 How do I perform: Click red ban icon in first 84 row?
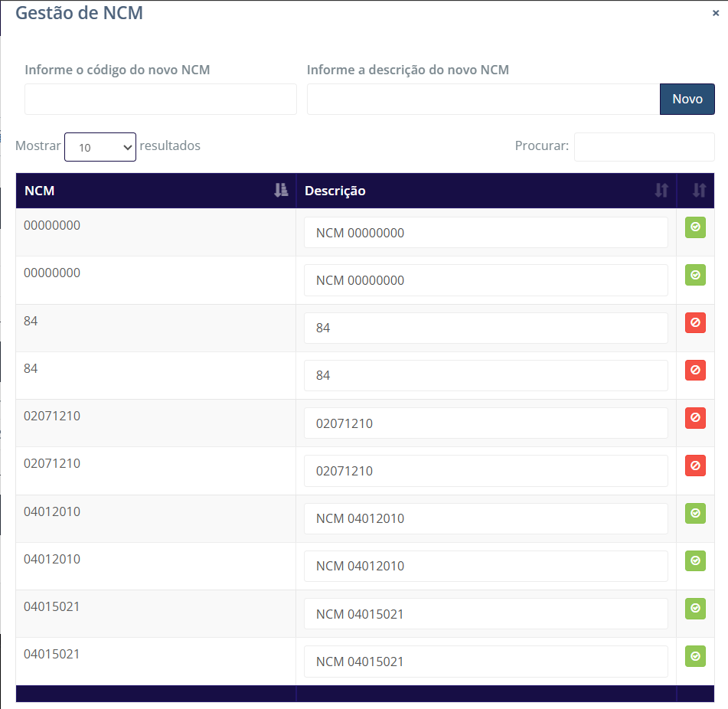coord(695,323)
